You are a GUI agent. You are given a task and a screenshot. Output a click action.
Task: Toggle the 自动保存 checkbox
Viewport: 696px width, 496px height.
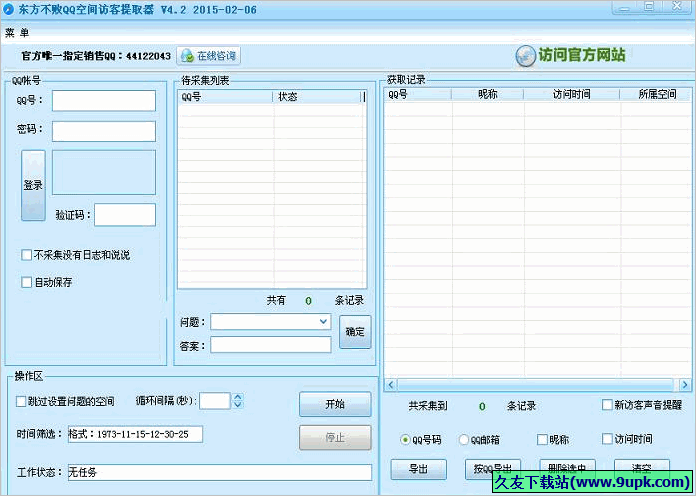27,282
